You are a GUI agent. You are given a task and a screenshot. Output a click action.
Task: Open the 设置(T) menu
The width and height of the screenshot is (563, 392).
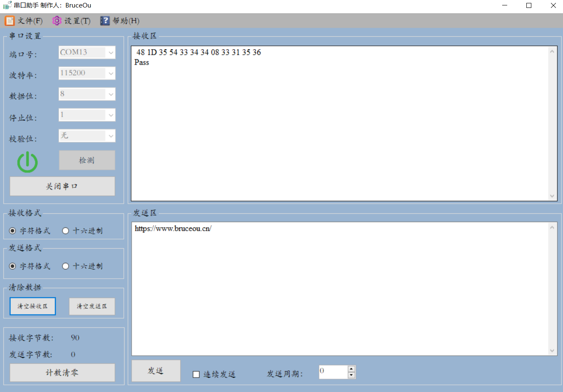[x=77, y=21]
